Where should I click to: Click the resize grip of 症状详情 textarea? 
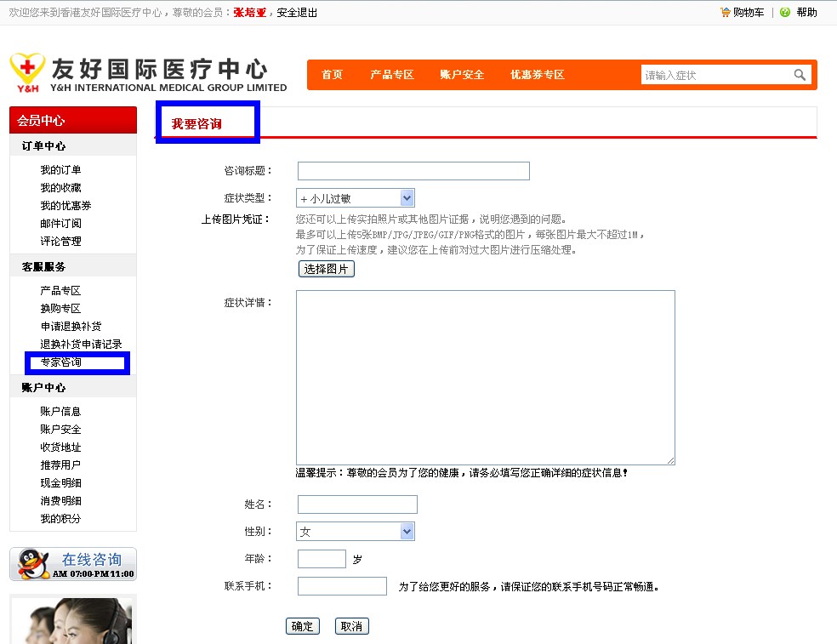[670, 460]
